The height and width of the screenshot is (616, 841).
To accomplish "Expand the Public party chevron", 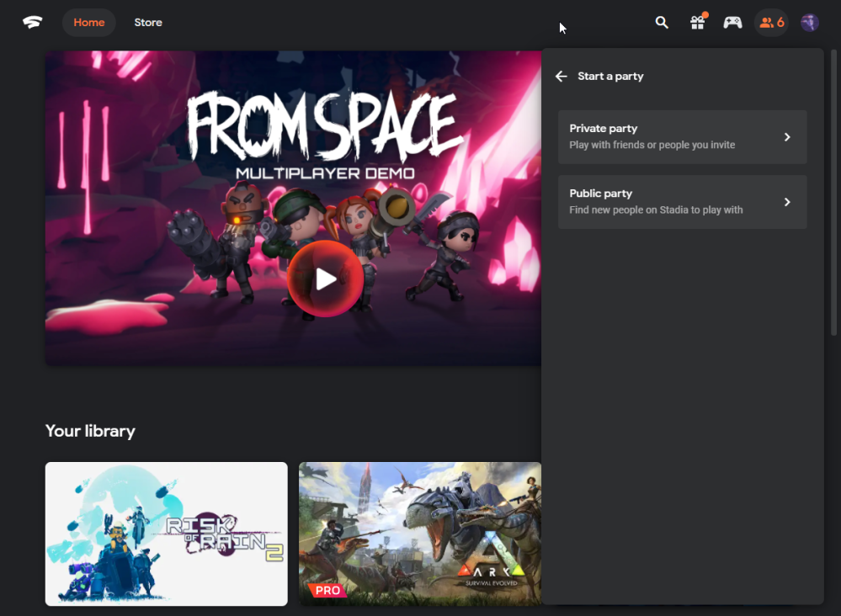I will pyautogui.click(x=787, y=202).
